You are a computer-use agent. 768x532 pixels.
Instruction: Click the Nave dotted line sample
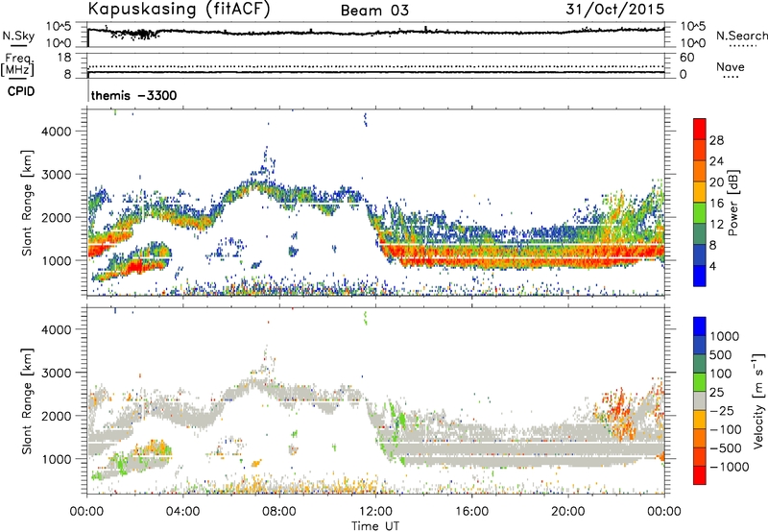tap(731, 78)
